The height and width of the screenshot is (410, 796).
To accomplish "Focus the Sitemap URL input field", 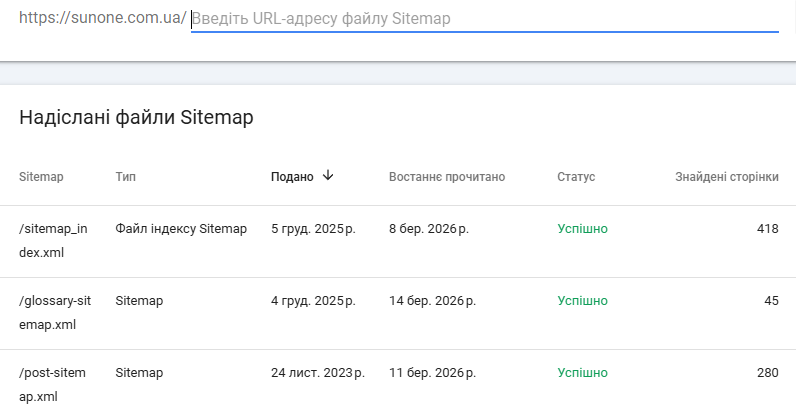I will [x=484, y=19].
